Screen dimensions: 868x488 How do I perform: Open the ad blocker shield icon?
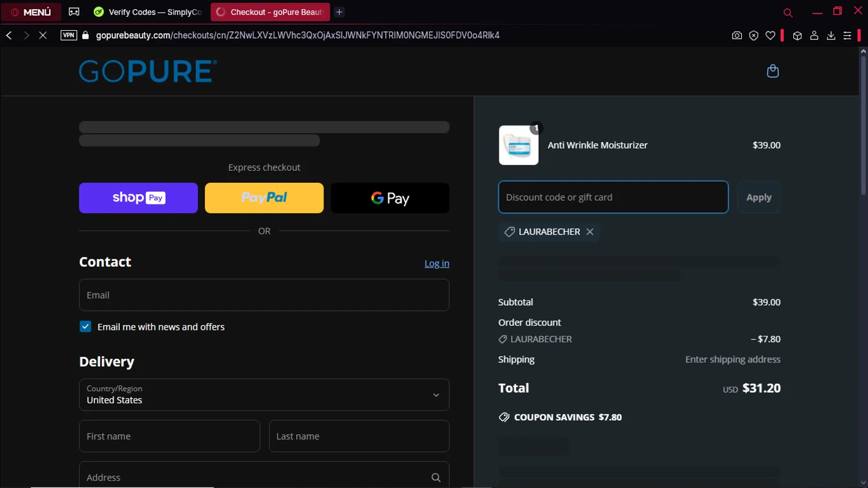[753, 35]
